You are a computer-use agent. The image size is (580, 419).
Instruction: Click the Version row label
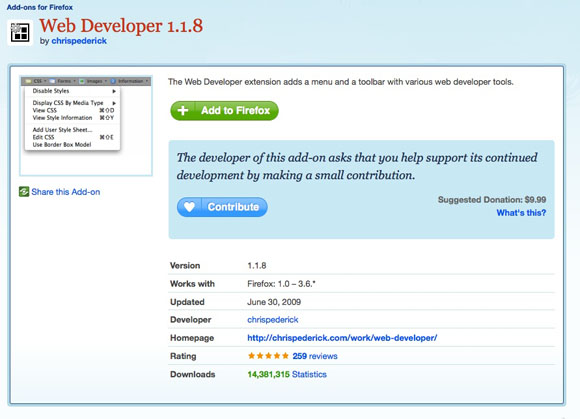(x=185, y=266)
